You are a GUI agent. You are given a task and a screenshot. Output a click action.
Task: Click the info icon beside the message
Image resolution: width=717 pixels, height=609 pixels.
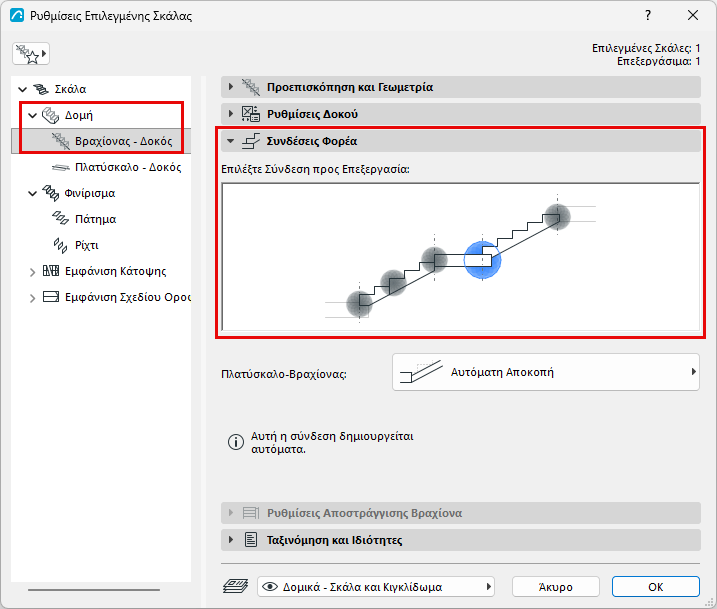[235, 442]
